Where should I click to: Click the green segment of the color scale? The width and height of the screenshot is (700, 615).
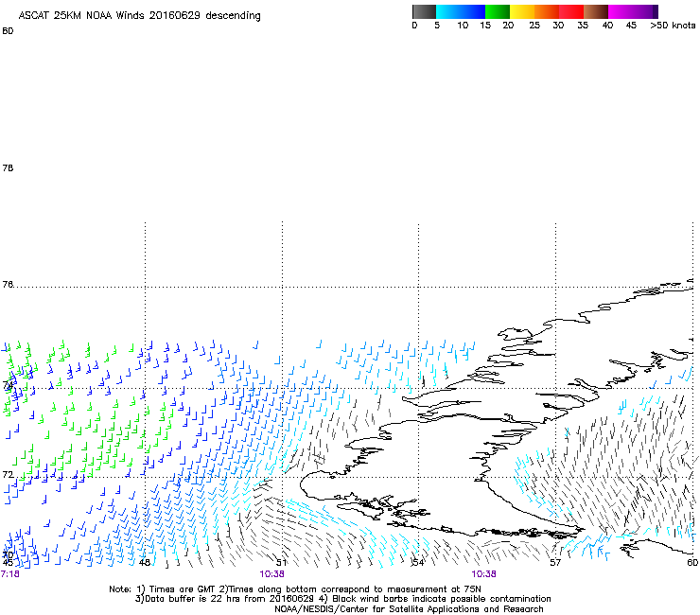point(498,11)
